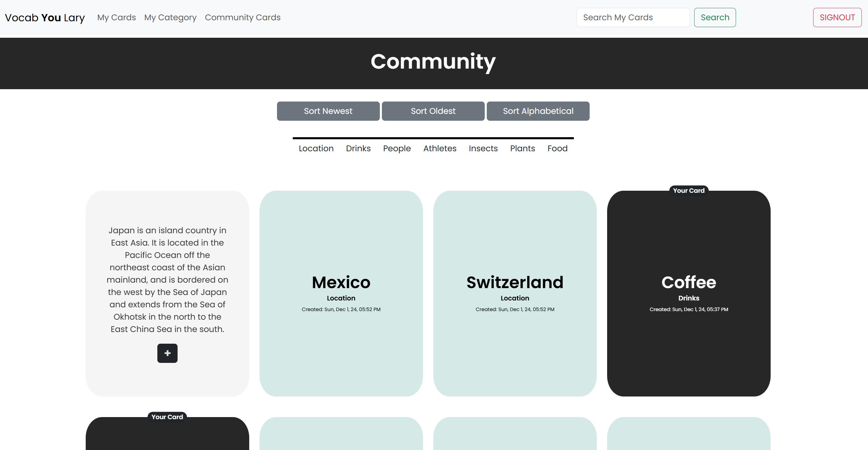The height and width of the screenshot is (450, 868).
Task: Choose the Athletes category filter
Action: click(440, 149)
